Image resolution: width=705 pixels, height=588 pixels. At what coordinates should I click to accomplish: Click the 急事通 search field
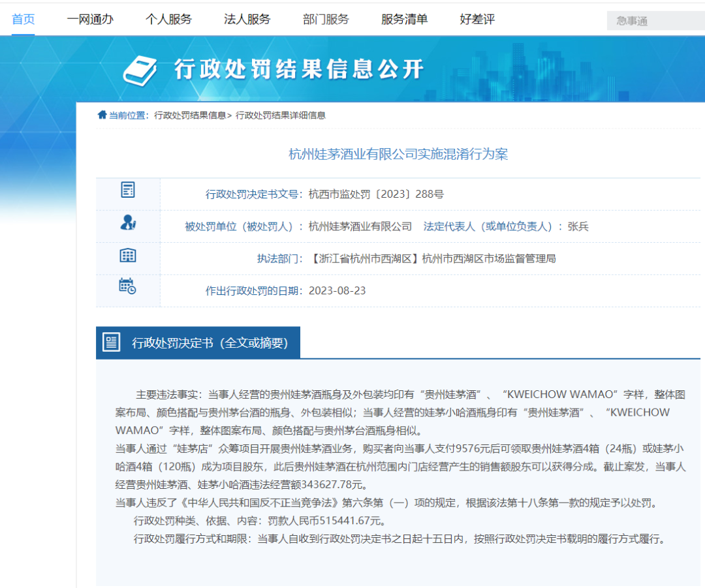(x=656, y=21)
